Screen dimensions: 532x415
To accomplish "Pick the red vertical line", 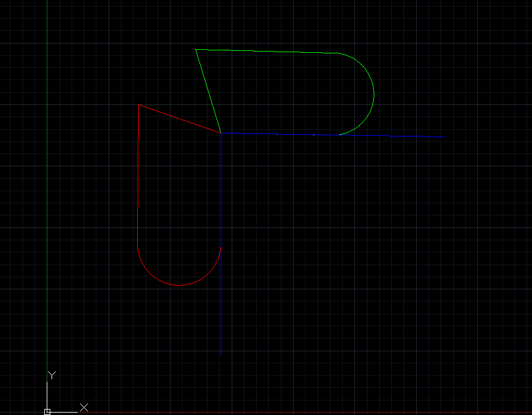I will coord(138,175).
